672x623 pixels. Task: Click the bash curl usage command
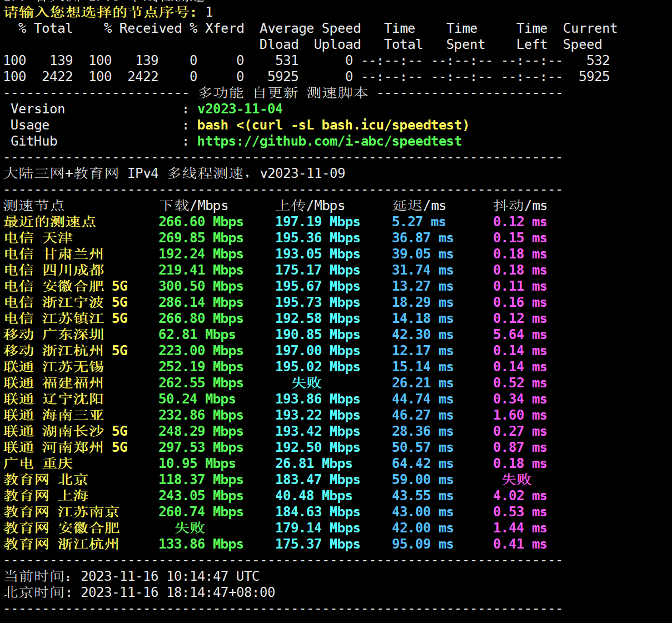[332, 125]
